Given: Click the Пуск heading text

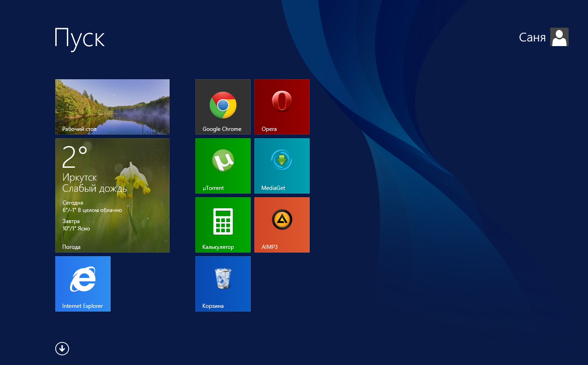Looking at the screenshot, I should [80, 38].
